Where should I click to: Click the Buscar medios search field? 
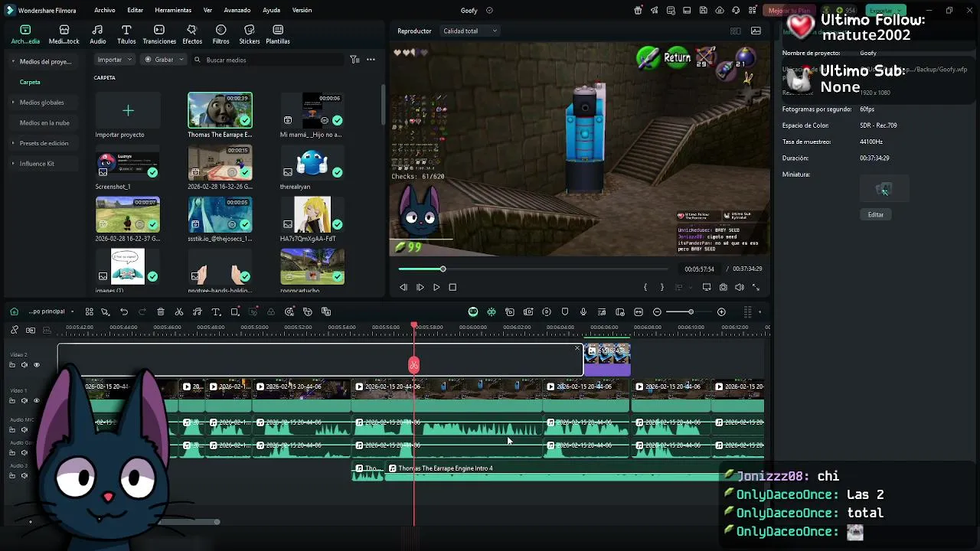click(268, 60)
